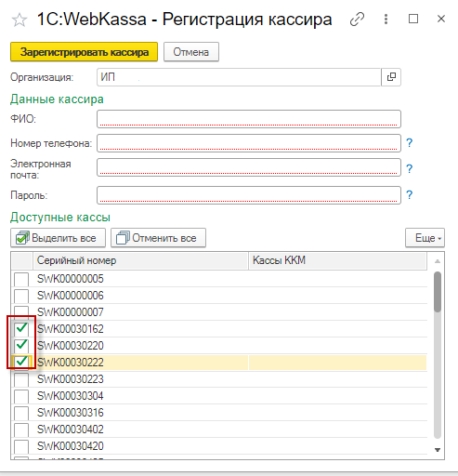Click 'Зарегистрировать кассира' button
This screenshot has height=476, width=458.
pyautogui.click(x=84, y=52)
